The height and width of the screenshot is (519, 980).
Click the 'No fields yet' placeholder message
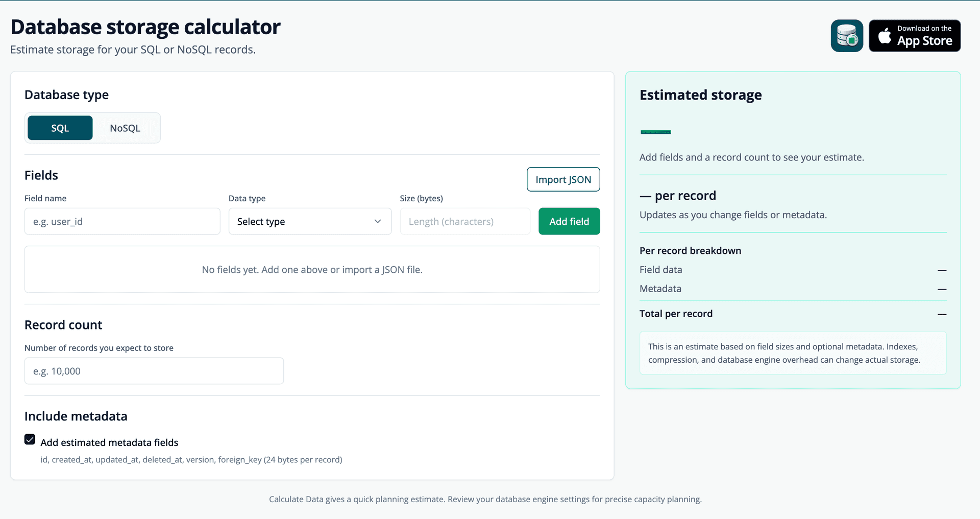(312, 269)
